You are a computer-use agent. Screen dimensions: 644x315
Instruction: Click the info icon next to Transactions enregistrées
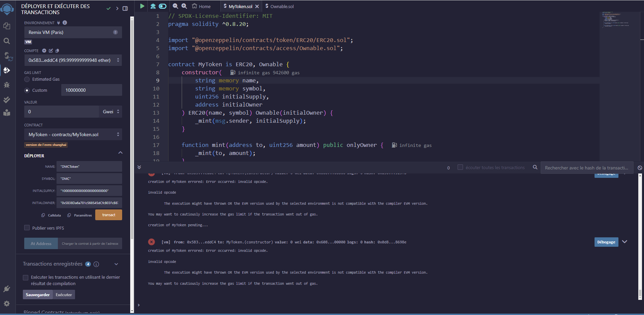pyautogui.click(x=96, y=264)
